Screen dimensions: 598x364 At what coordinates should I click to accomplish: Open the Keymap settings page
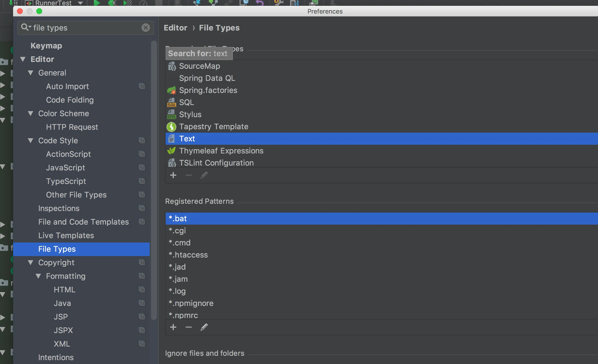pos(46,46)
